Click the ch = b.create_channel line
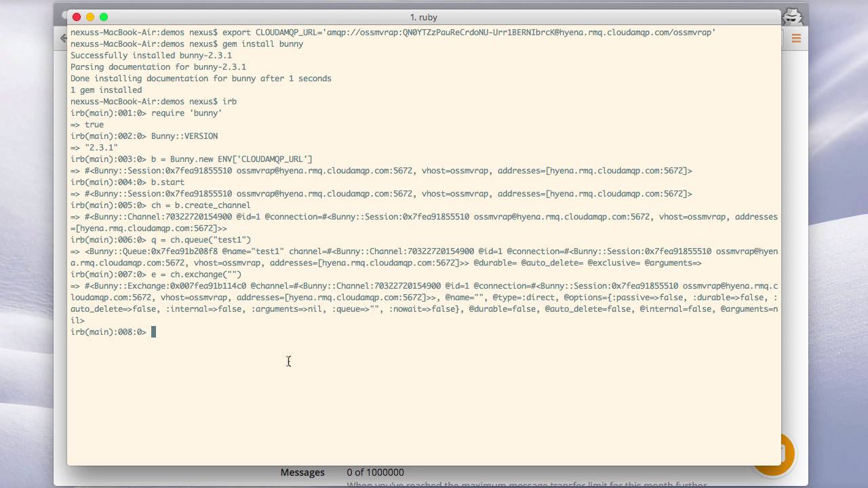The height and width of the screenshot is (488, 868). coord(161,205)
